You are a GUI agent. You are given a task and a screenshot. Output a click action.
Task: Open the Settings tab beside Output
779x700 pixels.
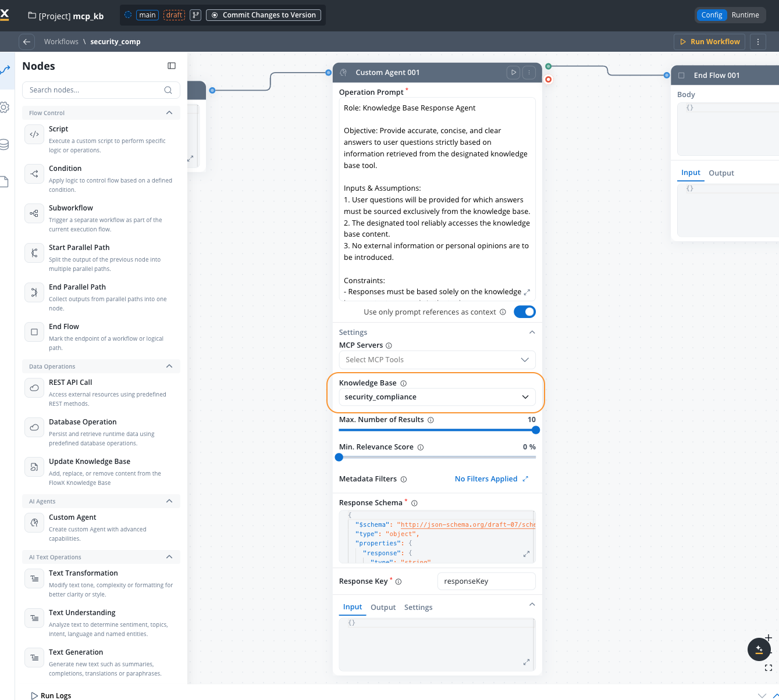click(x=418, y=608)
